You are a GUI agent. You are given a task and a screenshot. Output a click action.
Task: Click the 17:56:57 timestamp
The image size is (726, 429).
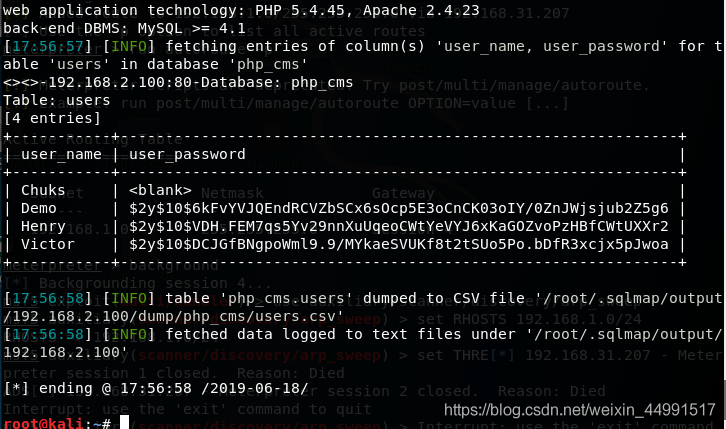(x=48, y=46)
